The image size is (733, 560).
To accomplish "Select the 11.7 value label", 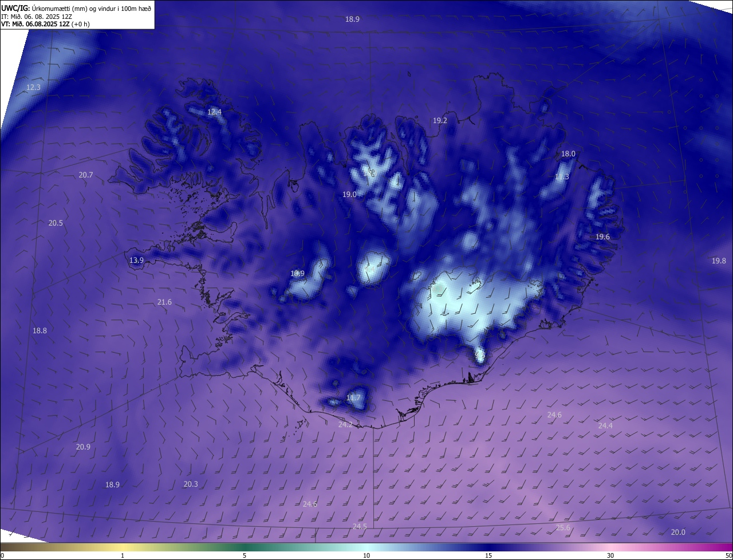I will point(353,398).
